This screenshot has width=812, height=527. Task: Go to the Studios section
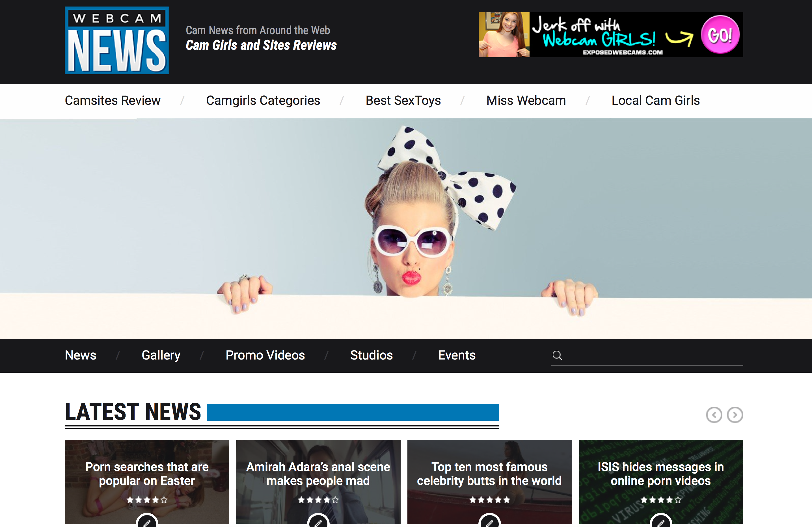(x=371, y=355)
